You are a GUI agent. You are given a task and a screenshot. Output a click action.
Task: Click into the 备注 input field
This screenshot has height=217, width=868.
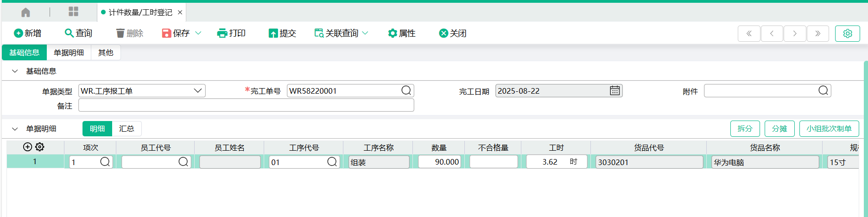[x=246, y=106]
